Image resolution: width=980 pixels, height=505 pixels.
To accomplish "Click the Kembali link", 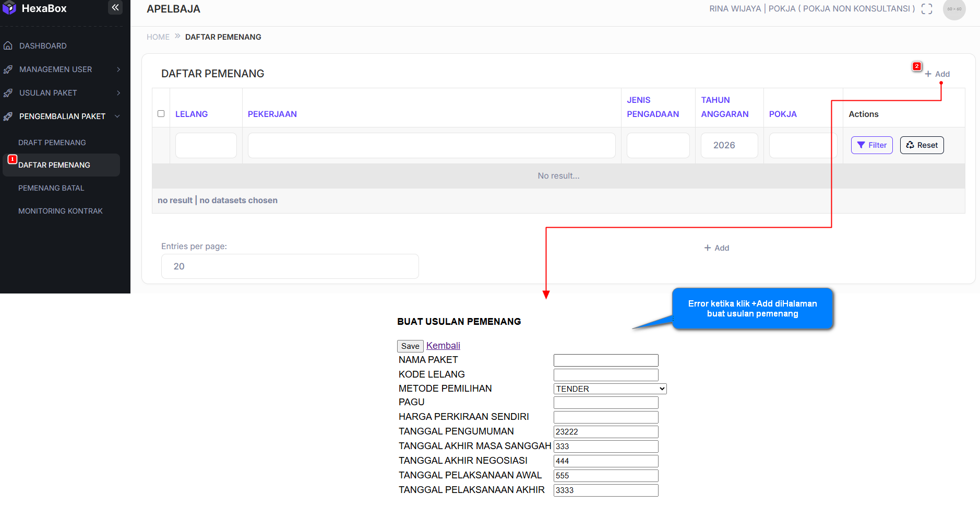I will [443, 346].
